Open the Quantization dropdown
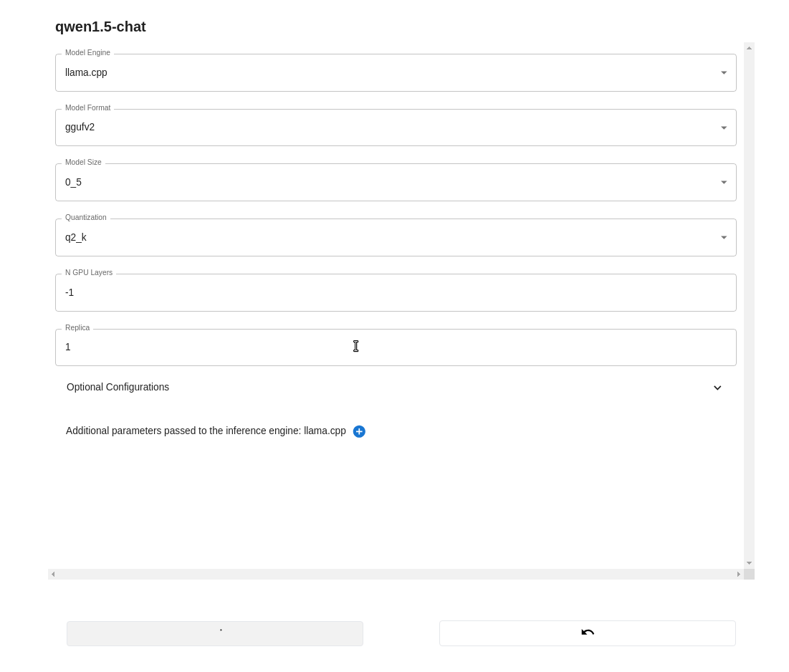Screen dimensions: 789x672 [396, 237]
